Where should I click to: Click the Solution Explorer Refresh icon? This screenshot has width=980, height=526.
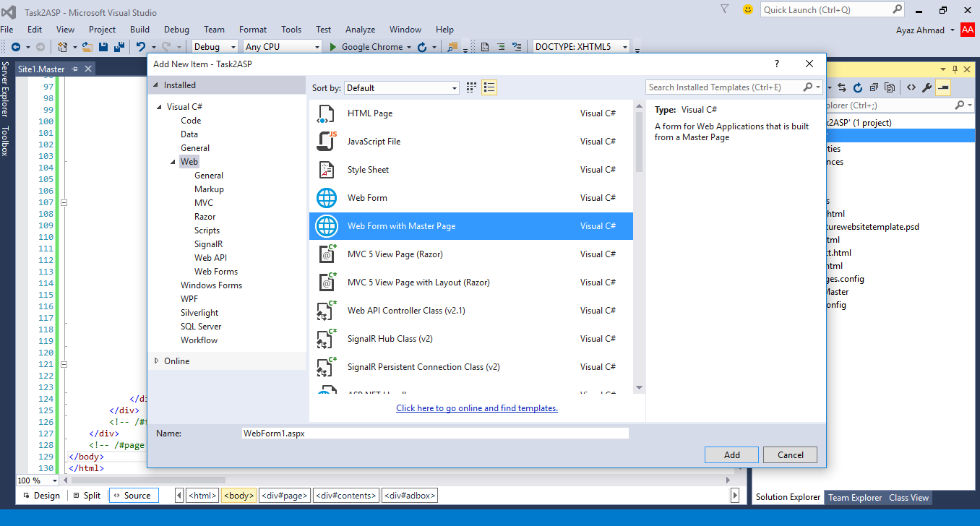tap(858, 87)
